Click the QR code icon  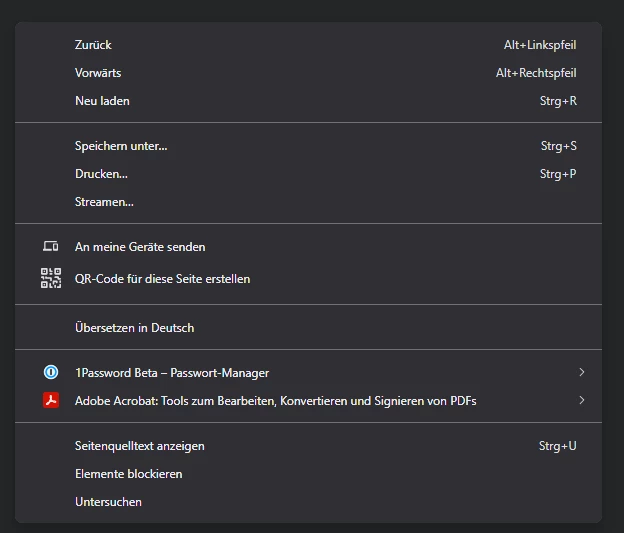click(x=50, y=279)
